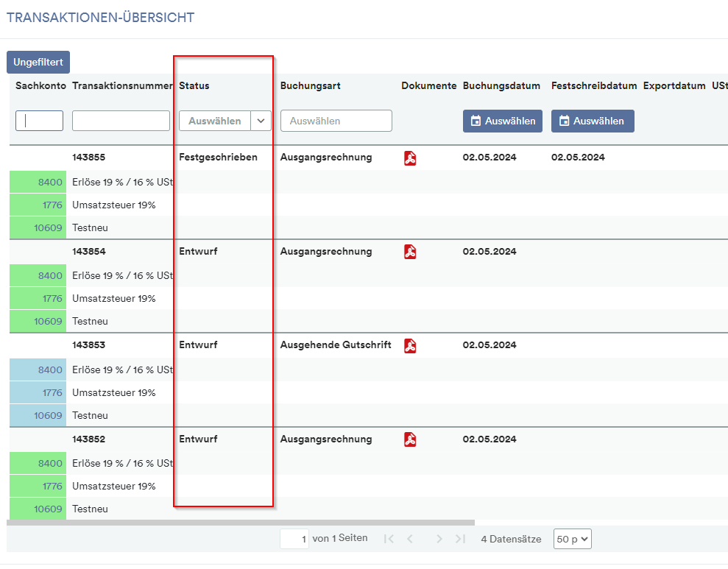This screenshot has width=728, height=569.
Task: Pick a Buchungsdatum with Auswählen button
Action: coord(502,121)
